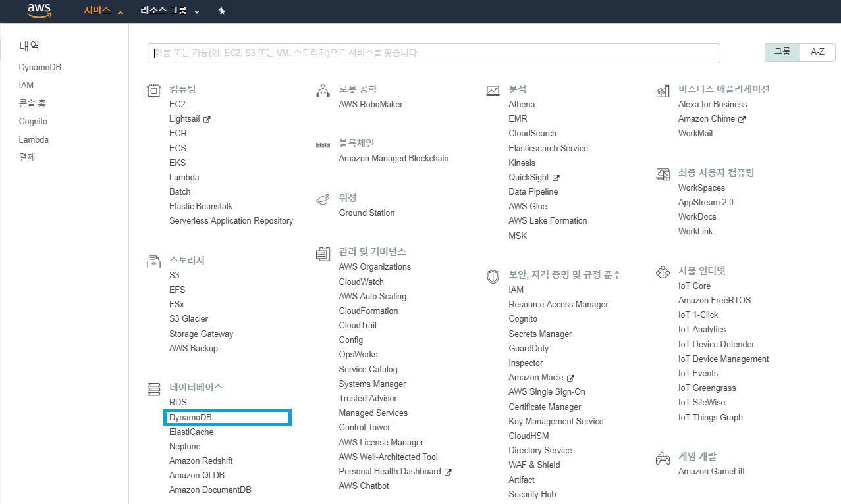The width and height of the screenshot is (841, 504).
Task: Open S3 Glacier service
Action: 188,319
